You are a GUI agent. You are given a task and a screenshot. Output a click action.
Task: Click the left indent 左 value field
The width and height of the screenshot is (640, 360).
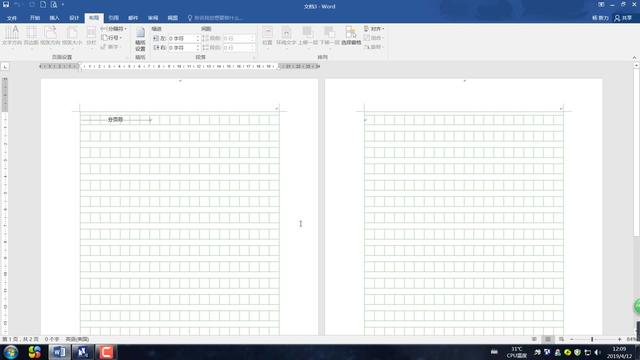[182, 38]
